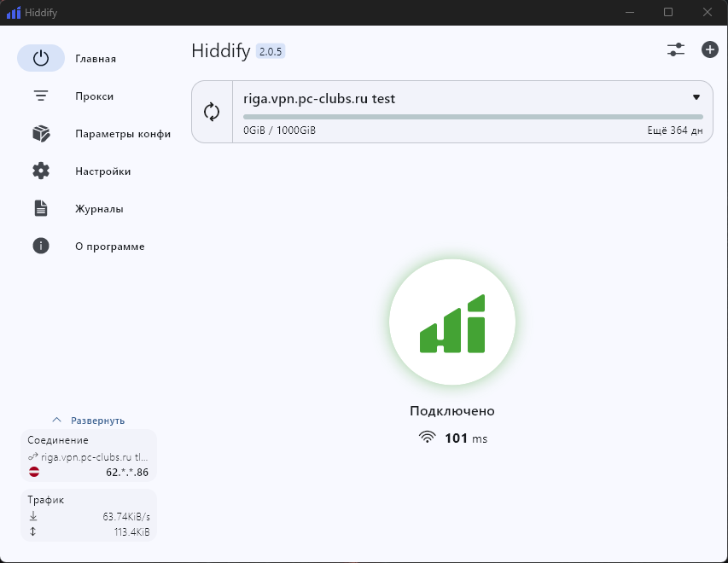Click the Соединение info card
728x563 pixels.
pos(89,456)
